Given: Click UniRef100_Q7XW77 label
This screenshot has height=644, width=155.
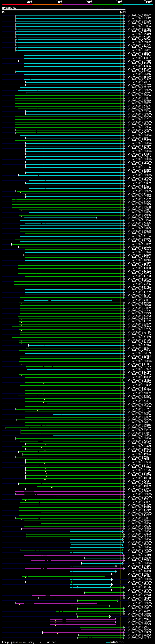Looking at the screenshot, I should click(x=139, y=619).
